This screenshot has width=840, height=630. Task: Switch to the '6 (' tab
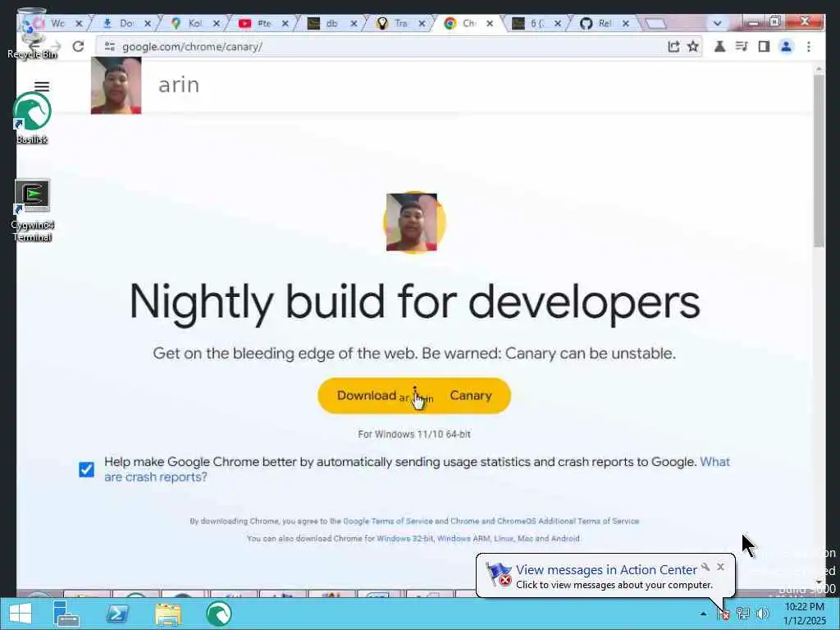point(537,24)
